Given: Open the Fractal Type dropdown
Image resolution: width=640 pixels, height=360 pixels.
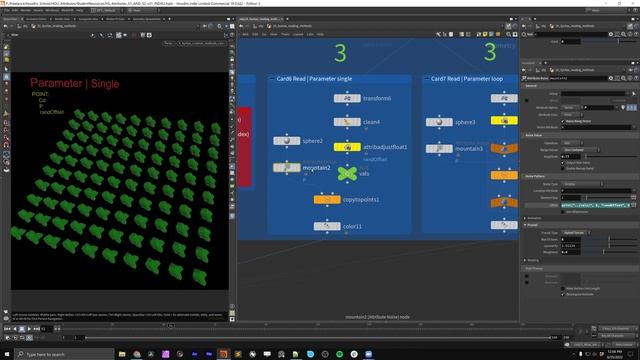Looking at the screenshot, I should click(575, 233).
